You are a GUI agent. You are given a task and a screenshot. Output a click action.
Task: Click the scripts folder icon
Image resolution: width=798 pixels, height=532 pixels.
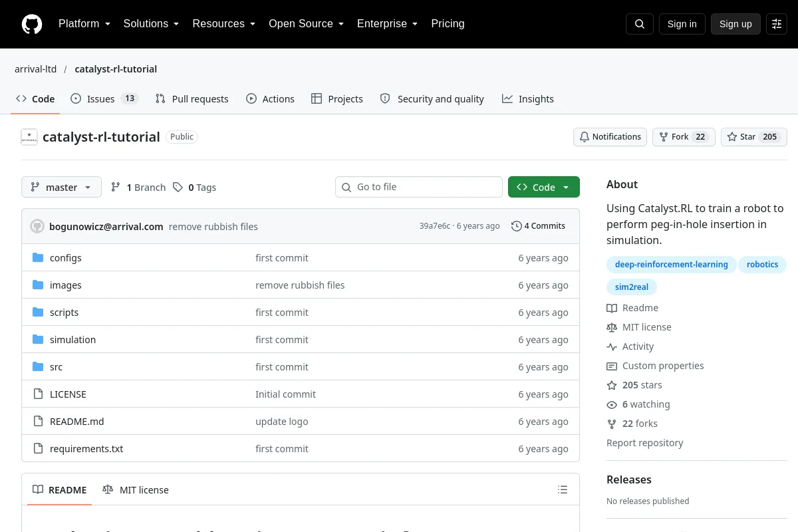click(x=38, y=313)
